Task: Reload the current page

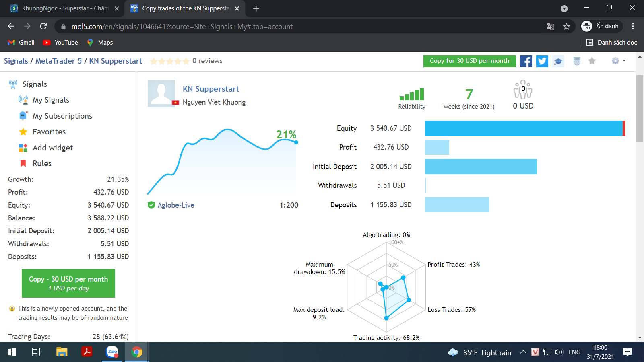Action: 43,26
